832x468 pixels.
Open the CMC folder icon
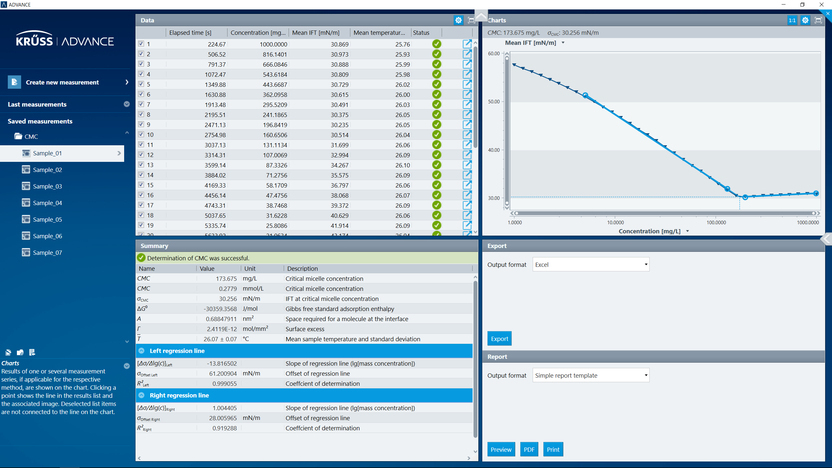tap(17, 136)
